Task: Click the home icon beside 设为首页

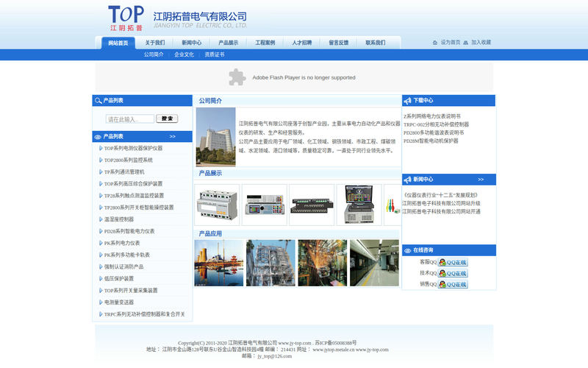Action: (435, 43)
